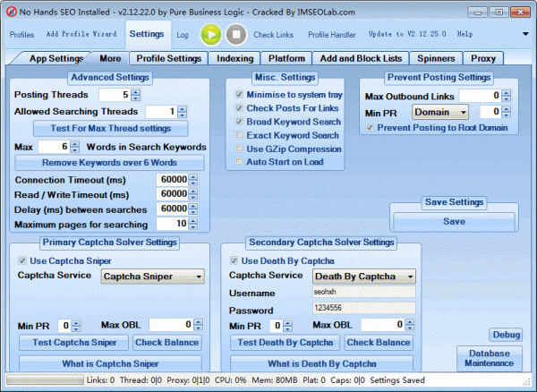This screenshot has height=392, width=537.
Task: Enable Auto Start on Load
Action: pyautogui.click(x=238, y=162)
